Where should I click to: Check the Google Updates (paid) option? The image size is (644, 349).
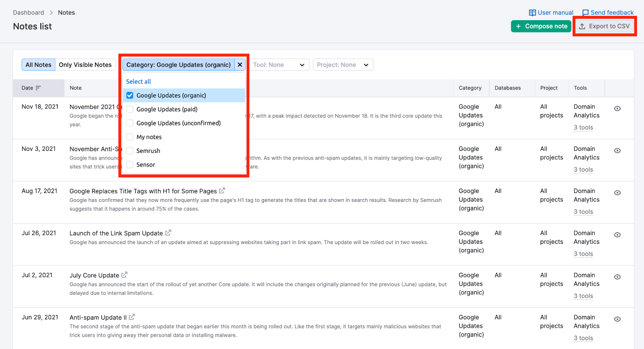(x=130, y=109)
